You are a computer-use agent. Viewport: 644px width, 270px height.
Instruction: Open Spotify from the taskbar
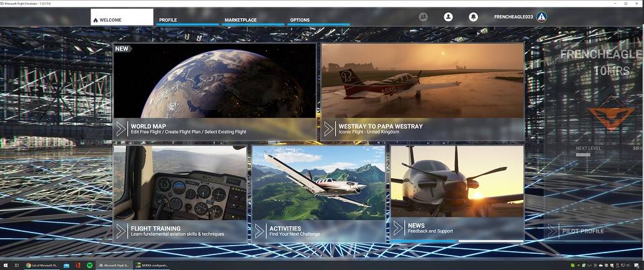point(90,266)
